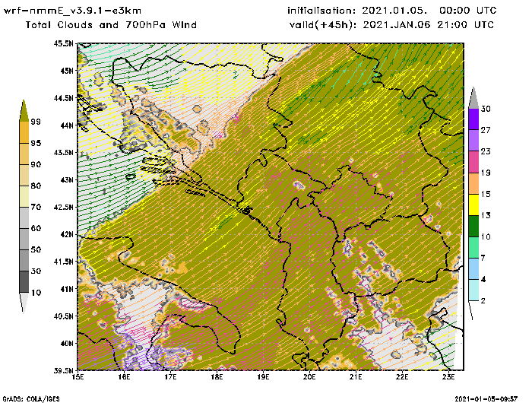Click the 7 value on wind legend
Screen dimensions: 532x403
[483, 258]
